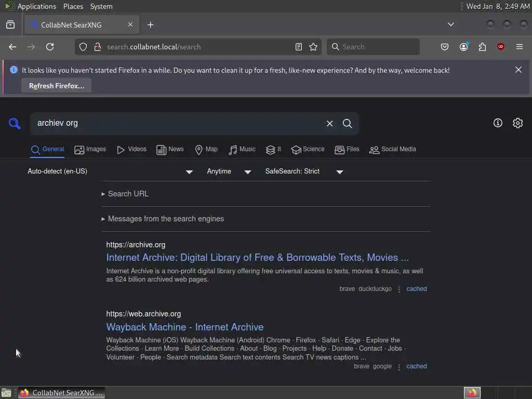Image resolution: width=532 pixels, height=399 pixels.
Task: Click the https://web.archive.org URL text
Action: (143, 314)
